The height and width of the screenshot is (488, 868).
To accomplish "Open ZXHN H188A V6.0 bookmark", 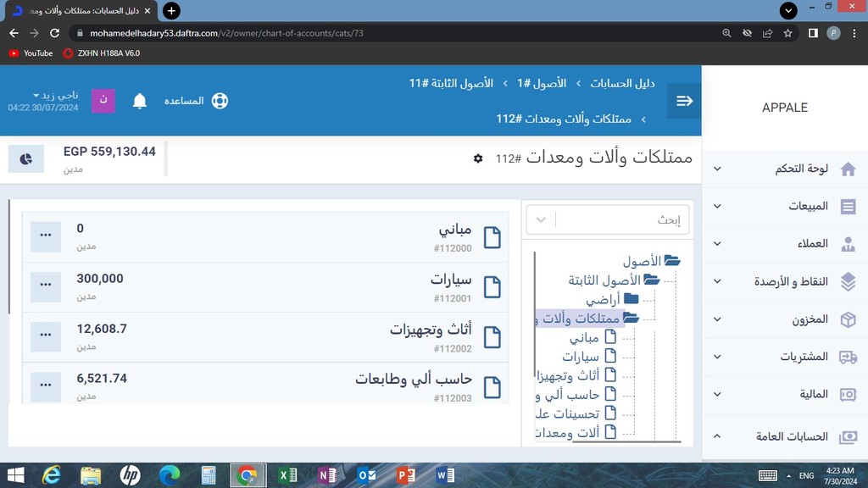I will [x=102, y=53].
